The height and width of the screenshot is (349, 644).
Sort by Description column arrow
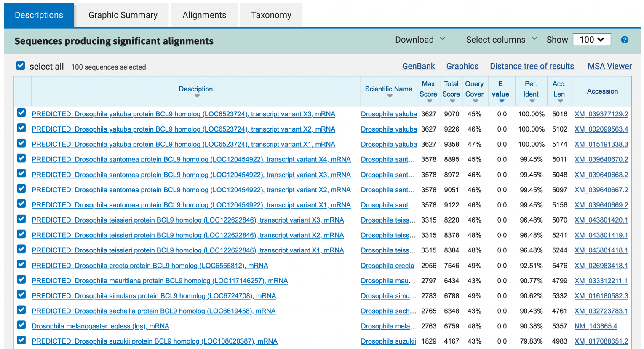[x=197, y=97]
